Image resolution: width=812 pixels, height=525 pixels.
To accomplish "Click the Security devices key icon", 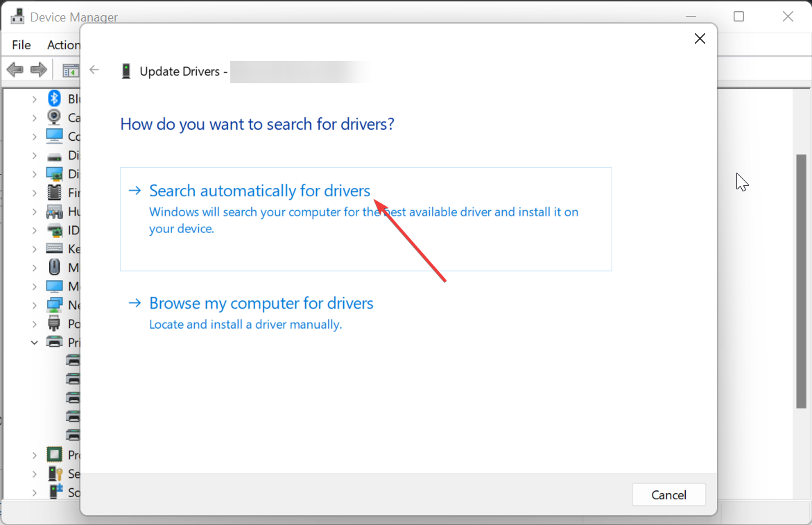I will point(55,473).
